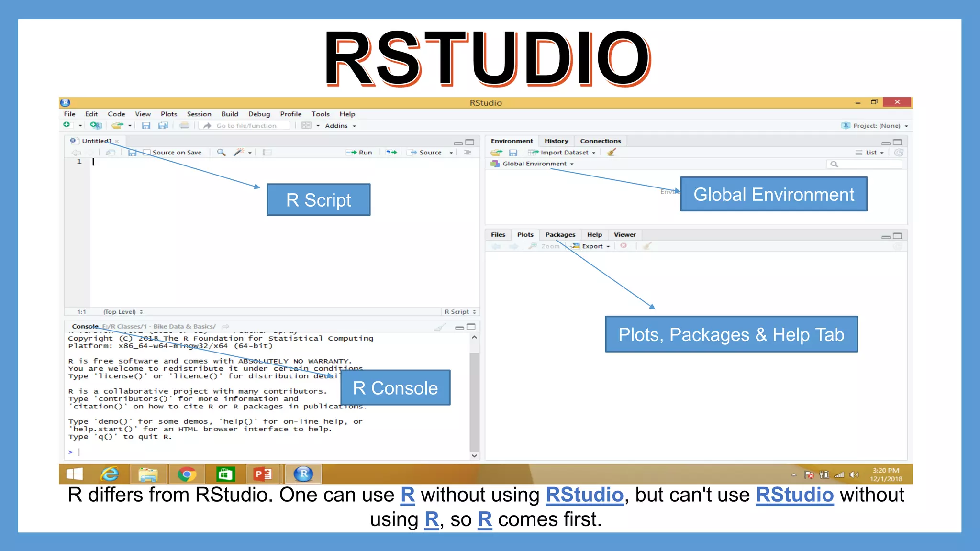Click the Save All documents icon
Viewport: 980px width, 551px height.
163,125
